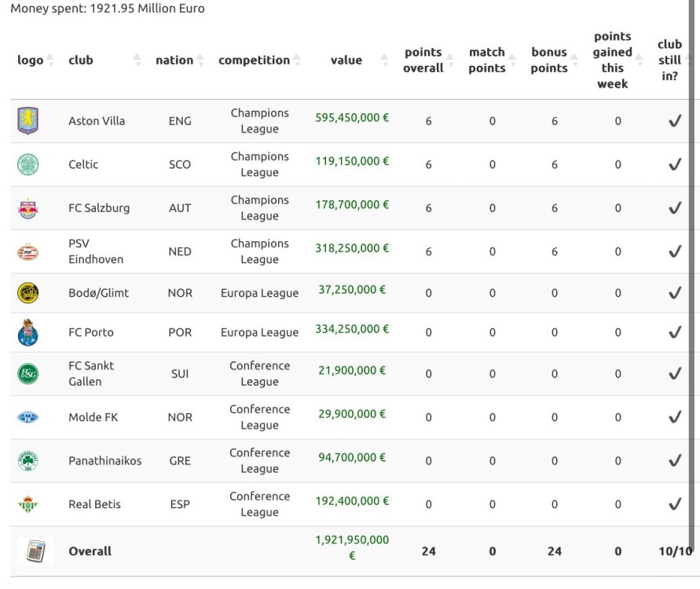Image resolution: width=700 pixels, height=589 pixels.
Task: Sort table by club column arrows
Action: [x=137, y=60]
